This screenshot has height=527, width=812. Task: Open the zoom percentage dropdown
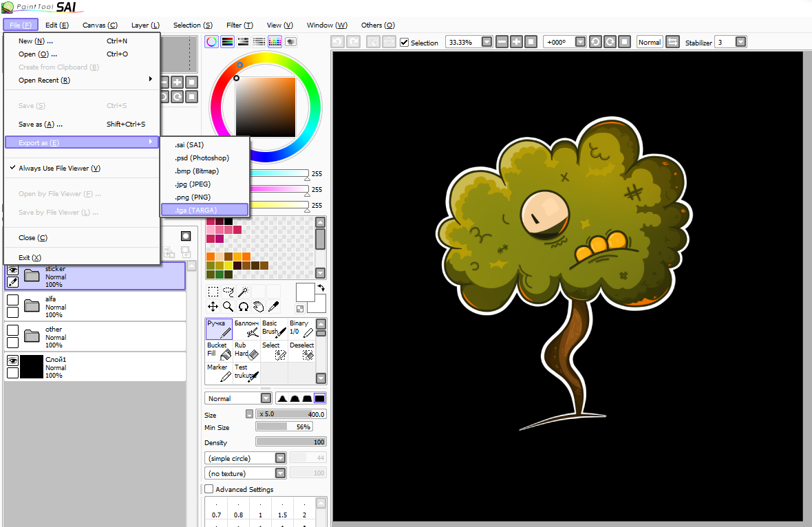pyautogui.click(x=487, y=42)
